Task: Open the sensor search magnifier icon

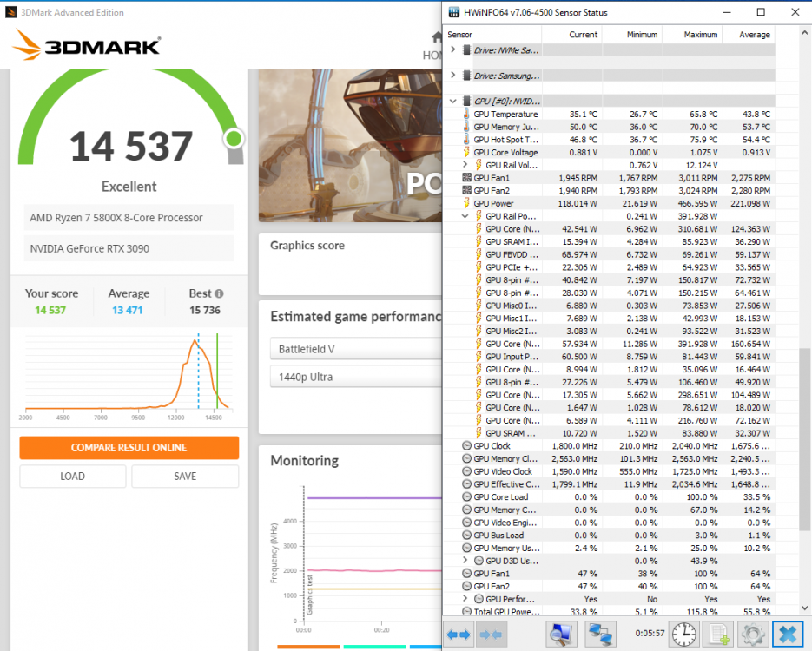Action: coord(562,634)
